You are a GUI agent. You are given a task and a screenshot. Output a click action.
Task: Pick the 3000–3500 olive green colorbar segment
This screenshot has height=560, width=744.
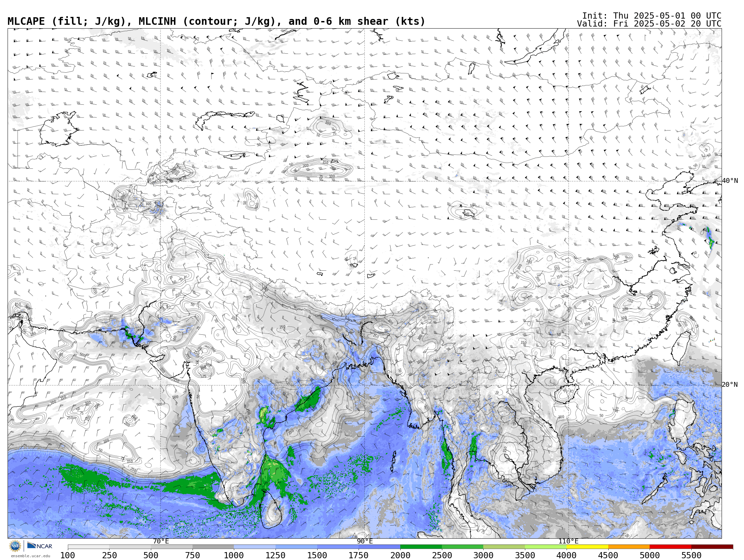(504, 547)
